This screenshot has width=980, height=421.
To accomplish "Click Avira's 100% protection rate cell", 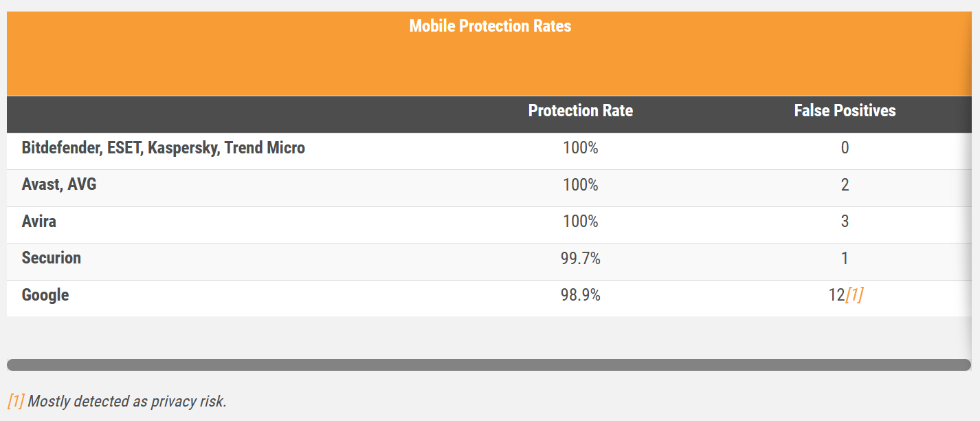I will pos(580,222).
